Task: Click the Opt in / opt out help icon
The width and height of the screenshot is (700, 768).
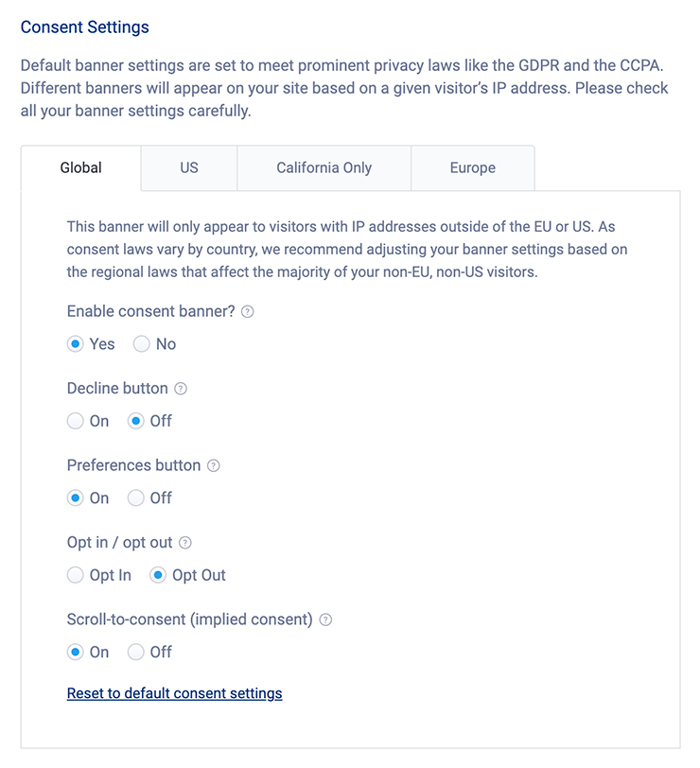Action: (x=184, y=542)
